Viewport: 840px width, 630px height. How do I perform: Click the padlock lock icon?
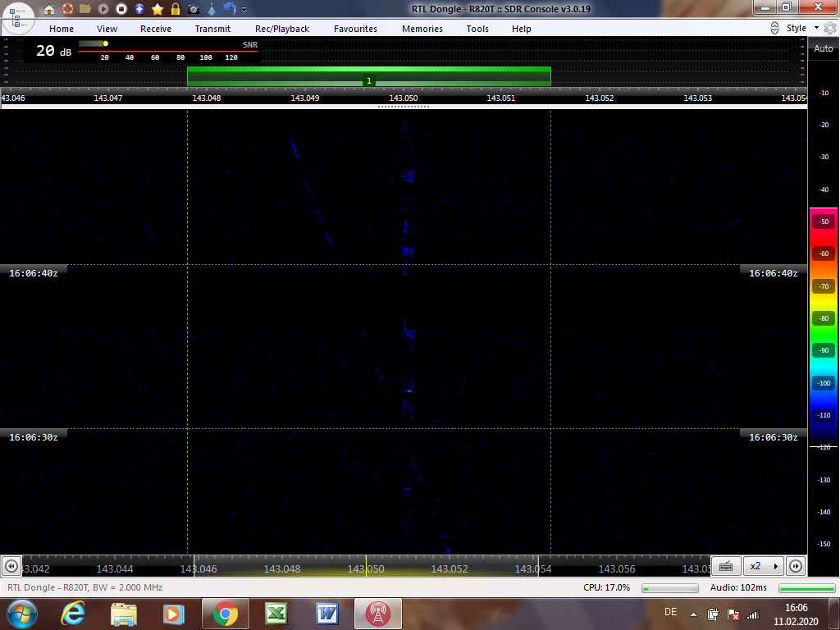[x=176, y=9]
